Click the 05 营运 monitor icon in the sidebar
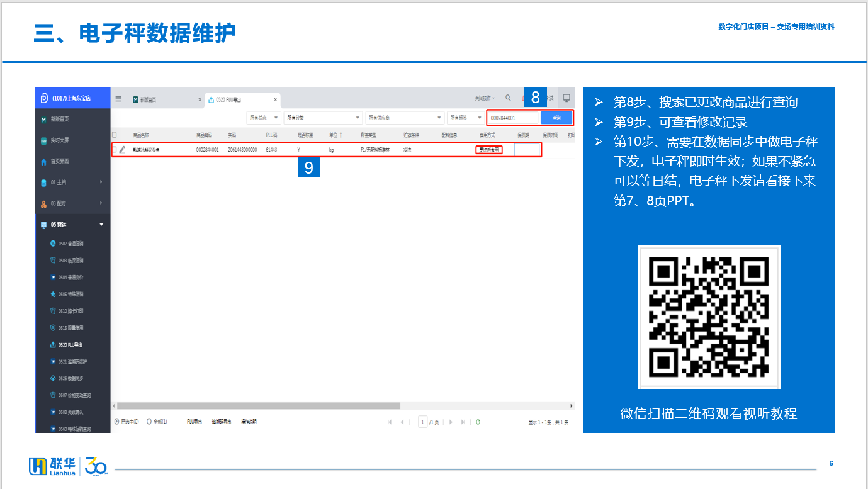This screenshot has height=489, width=868. (x=43, y=225)
